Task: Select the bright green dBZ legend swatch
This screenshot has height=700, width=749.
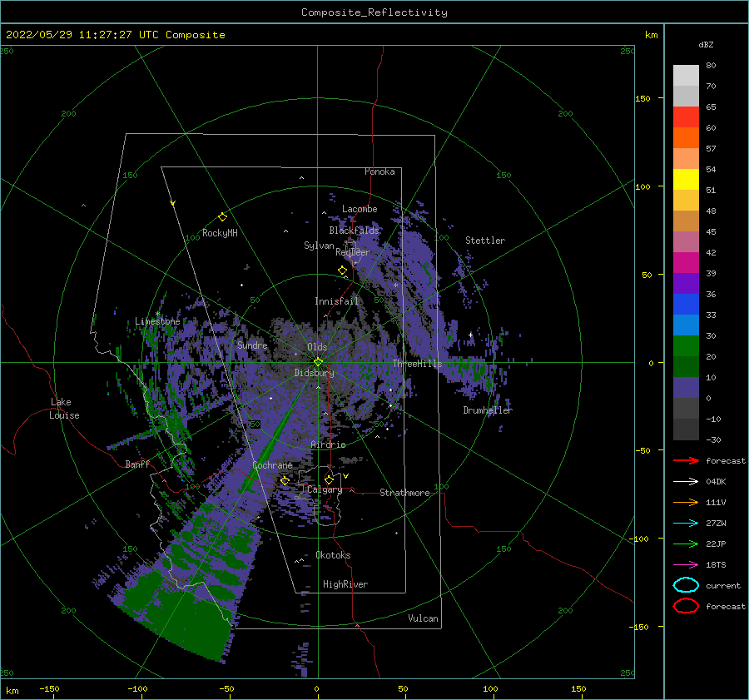Action: pos(686,345)
